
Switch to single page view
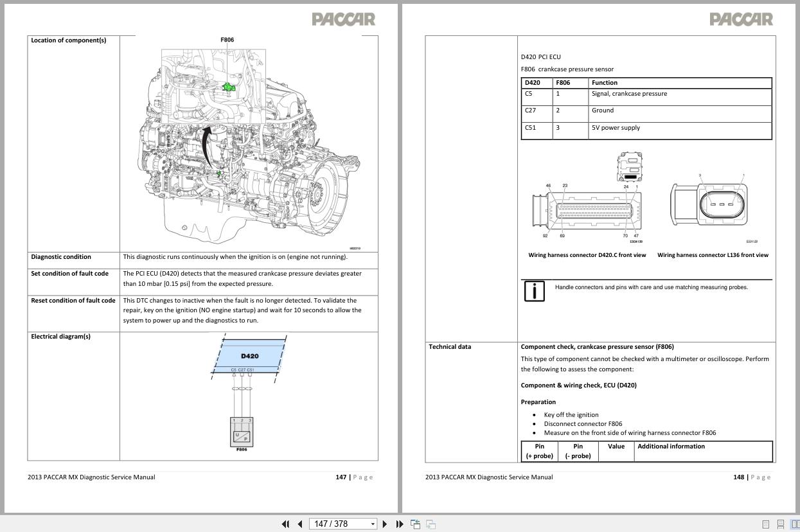point(766,524)
